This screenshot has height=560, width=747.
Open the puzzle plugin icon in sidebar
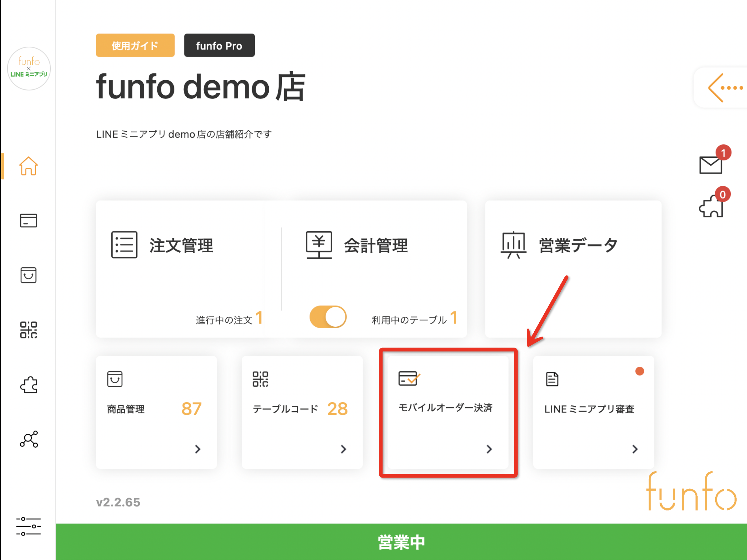[x=28, y=385]
